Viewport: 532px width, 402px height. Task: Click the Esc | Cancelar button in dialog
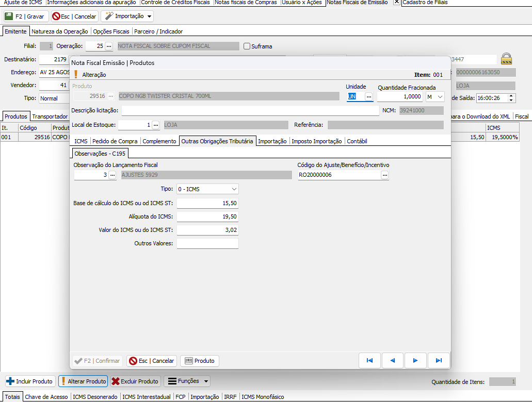pyautogui.click(x=152, y=361)
